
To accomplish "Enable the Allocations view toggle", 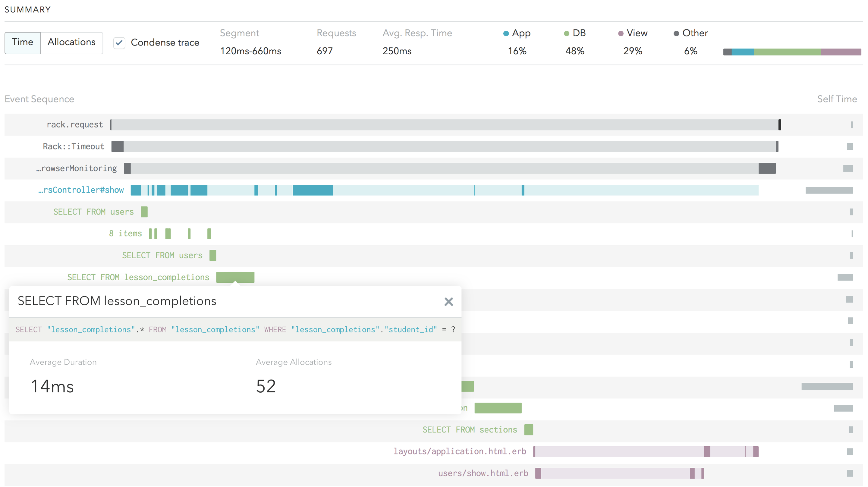I will click(x=71, y=42).
